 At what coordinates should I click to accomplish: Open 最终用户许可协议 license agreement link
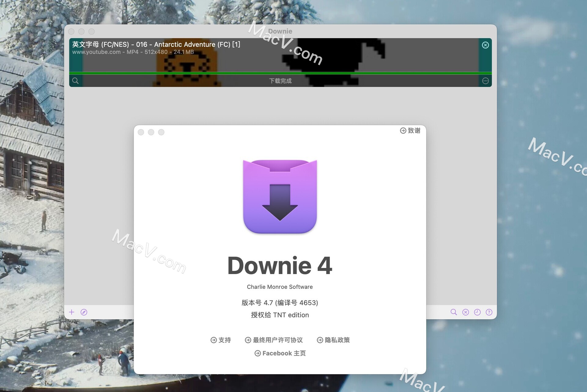coord(274,340)
